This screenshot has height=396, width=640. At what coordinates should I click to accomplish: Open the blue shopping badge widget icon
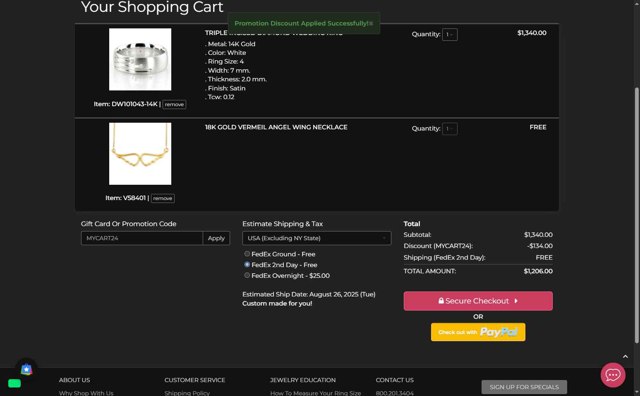pos(27,369)
